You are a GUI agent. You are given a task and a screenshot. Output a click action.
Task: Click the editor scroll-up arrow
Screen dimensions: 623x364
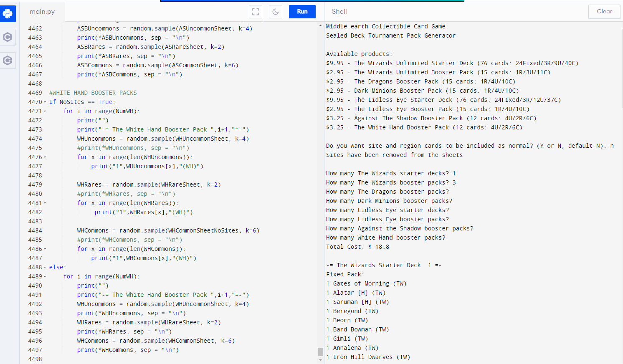tap(320, 26)
